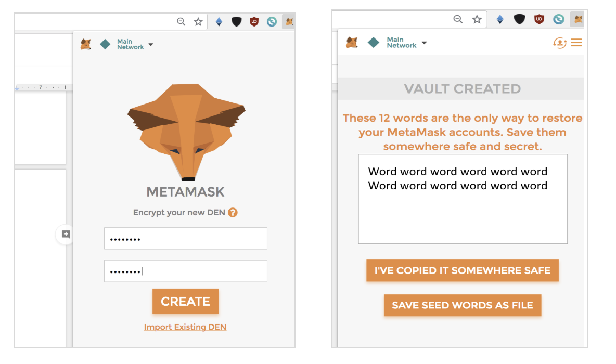Click the blue circular sync extension icon in left browser
616x364 pixels.
[272, 22]
